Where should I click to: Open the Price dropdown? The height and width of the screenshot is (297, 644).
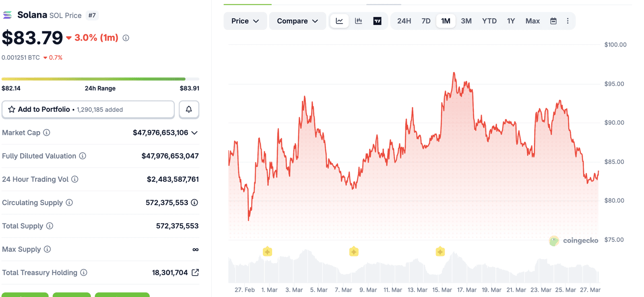(x=245, y=21)
